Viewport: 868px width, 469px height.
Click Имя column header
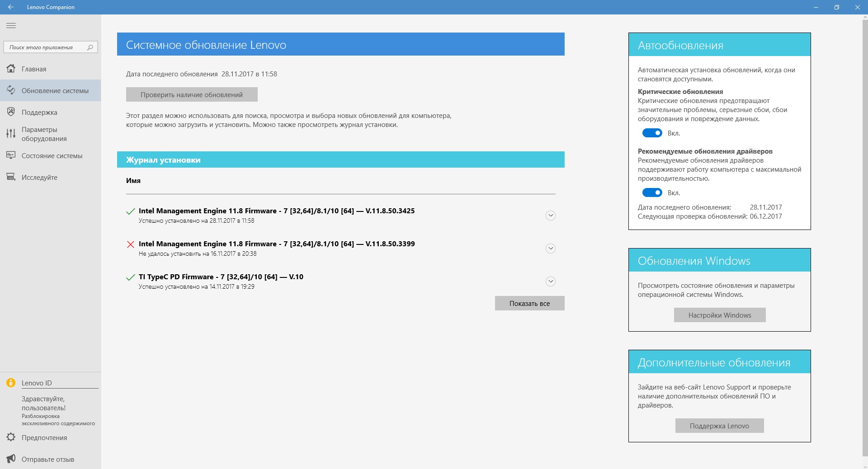point(133,180)
